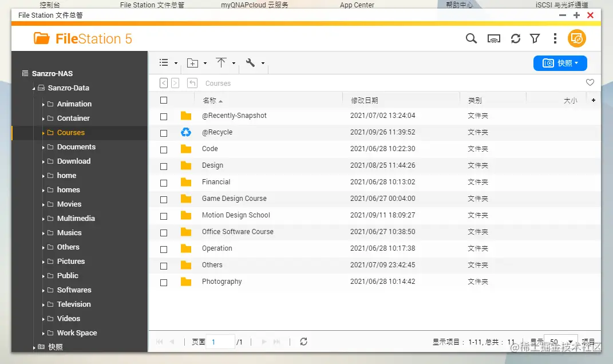Click the Photography folder icon
Viewport: 613px width, 364px height.
186,282
